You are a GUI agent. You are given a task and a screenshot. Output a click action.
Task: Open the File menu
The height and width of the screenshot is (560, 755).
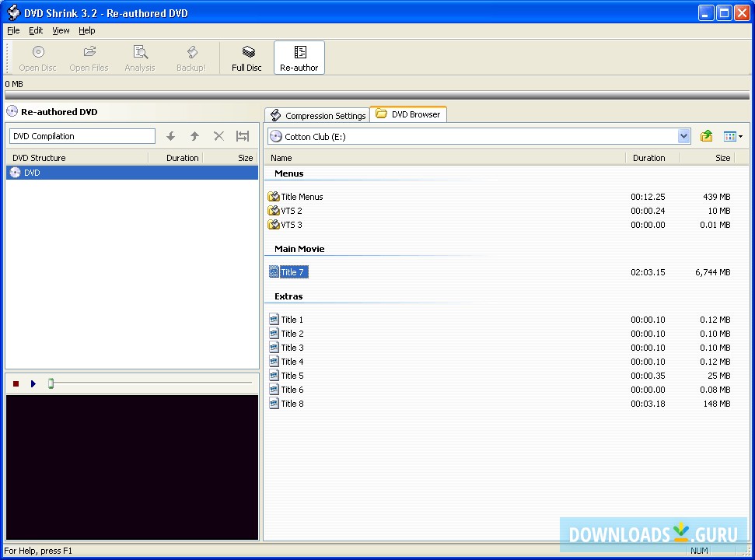click(x=13, y=30)
